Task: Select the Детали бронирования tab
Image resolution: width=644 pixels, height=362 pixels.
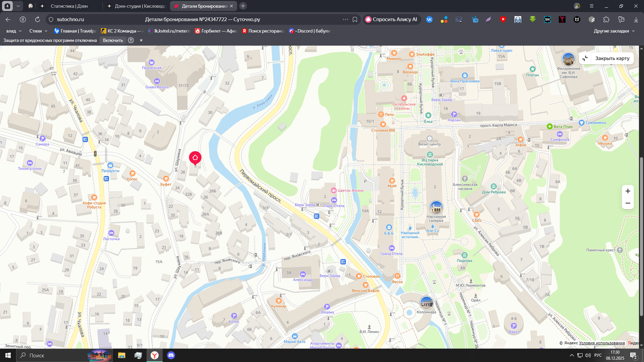Action: [203, 6]
